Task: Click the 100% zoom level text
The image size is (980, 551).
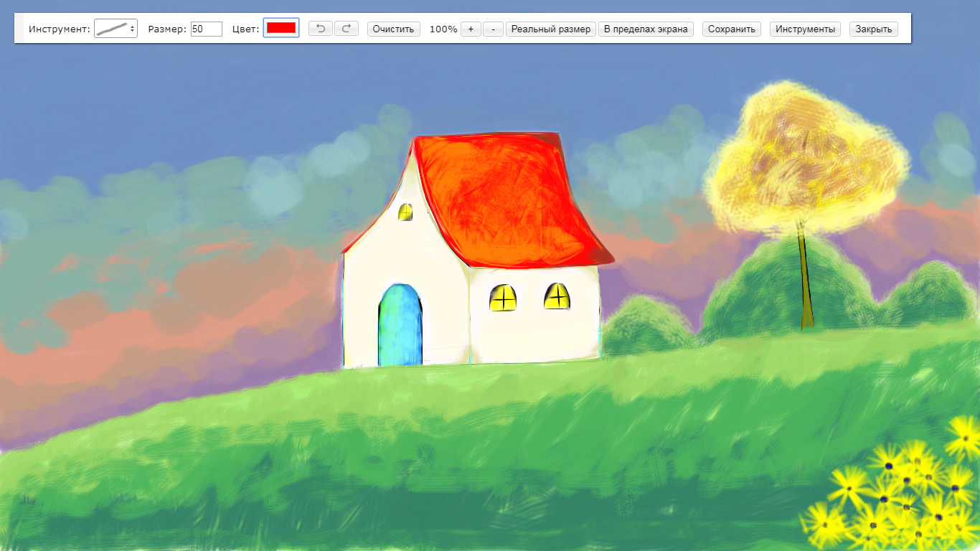Action: tap(443, 29)
